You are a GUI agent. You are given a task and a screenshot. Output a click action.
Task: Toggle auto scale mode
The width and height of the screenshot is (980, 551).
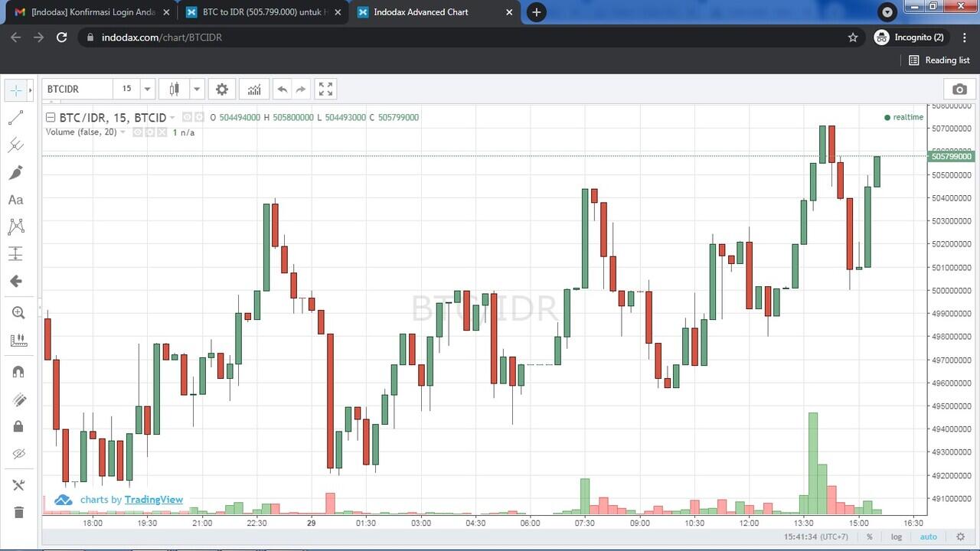928,537
